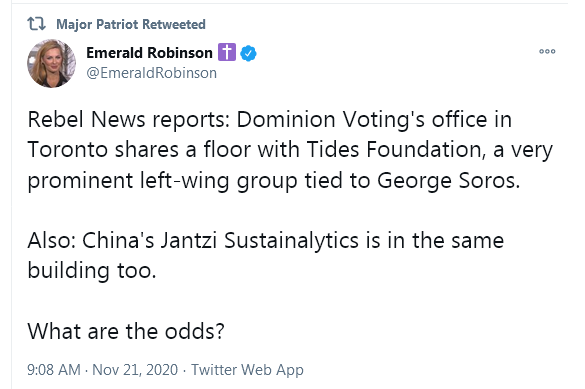Screen dimensions: 585x389
Task: Click the blue verified badge
Action: [x=248, y=53]
